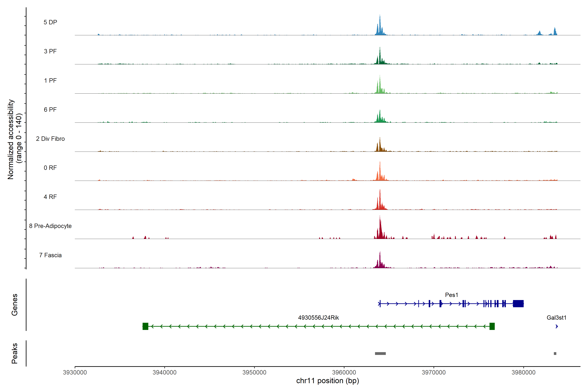Click the 7 Fascia track label
Screen dimensions: 588x392
(x=50, y=255)
